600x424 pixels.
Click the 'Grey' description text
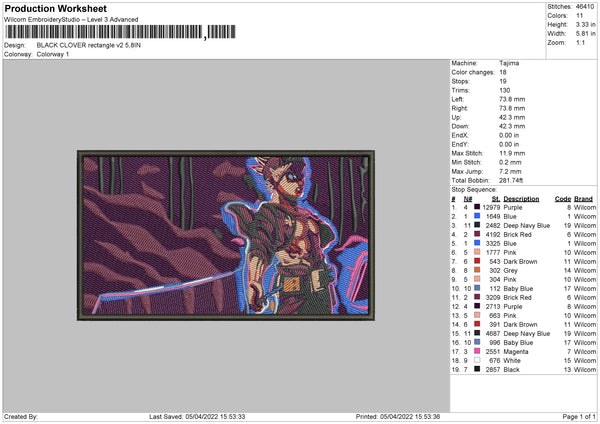(510, 271)
